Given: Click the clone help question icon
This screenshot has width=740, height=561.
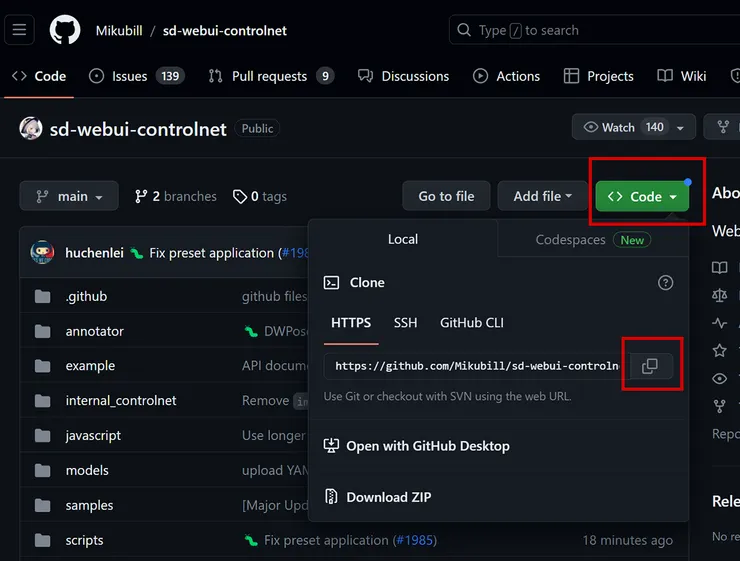Looking at the screenshot, I should tap(665, 283).
